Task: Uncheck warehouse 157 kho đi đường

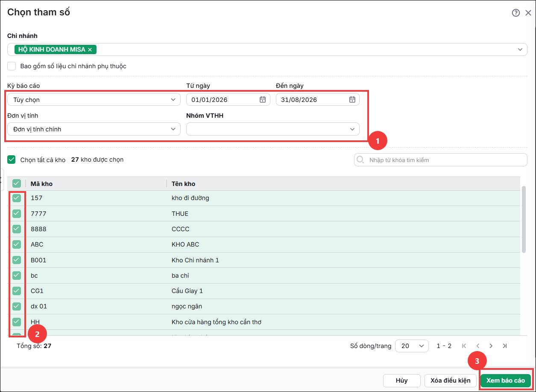Action: click(16, 198)
